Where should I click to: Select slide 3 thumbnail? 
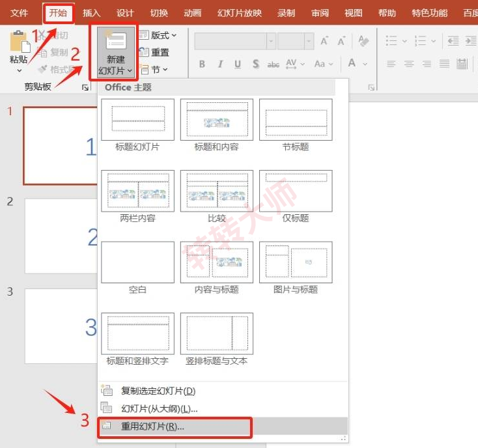pyautogui.click(x=61, y=326)
